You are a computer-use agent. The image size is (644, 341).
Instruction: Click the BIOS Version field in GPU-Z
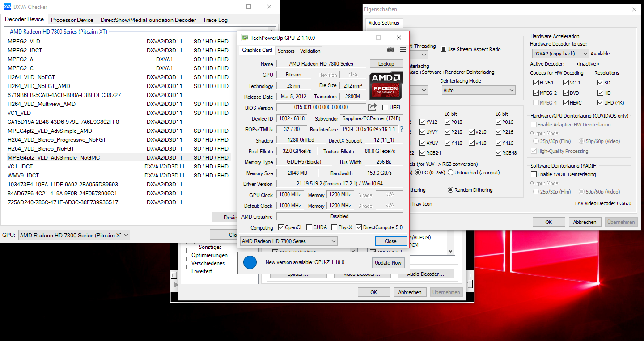[321, 107]
